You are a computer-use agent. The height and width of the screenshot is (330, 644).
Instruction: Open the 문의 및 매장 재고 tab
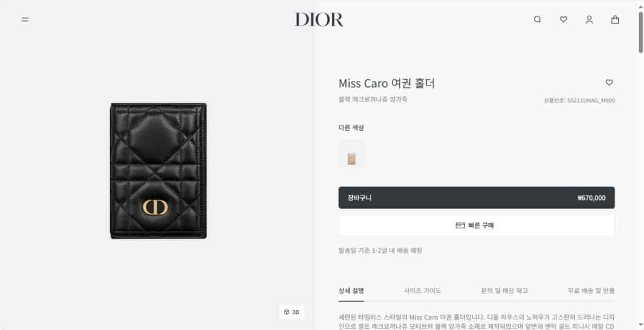coord(504,290)
